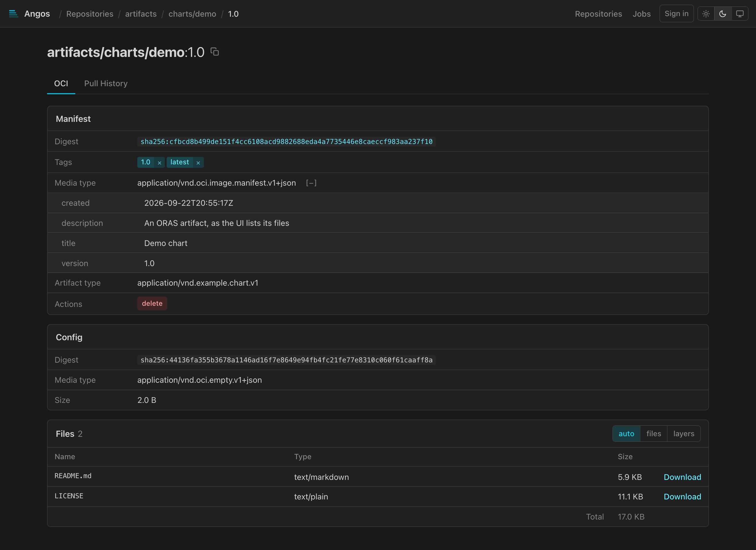
Task: Select the application/vnd.oci.empty.v1+json value
Action: pyautogui.click(x=199, y=380)
